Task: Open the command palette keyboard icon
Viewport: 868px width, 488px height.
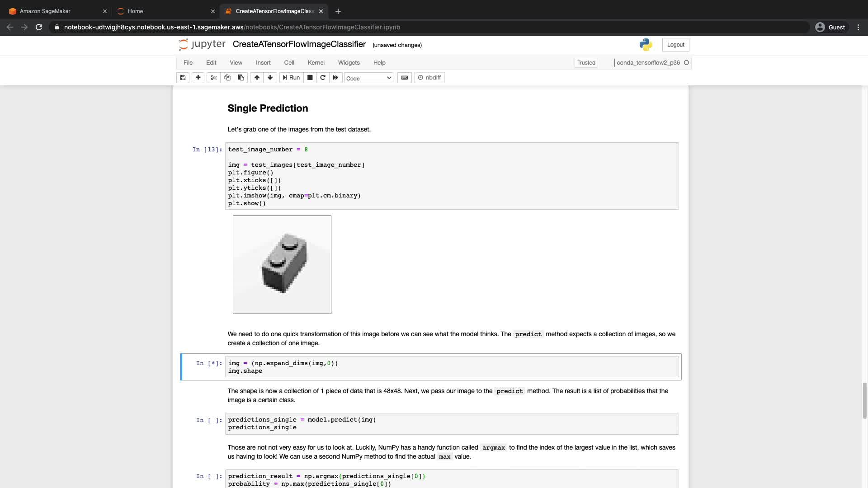Action: click(x=405, y=78)
